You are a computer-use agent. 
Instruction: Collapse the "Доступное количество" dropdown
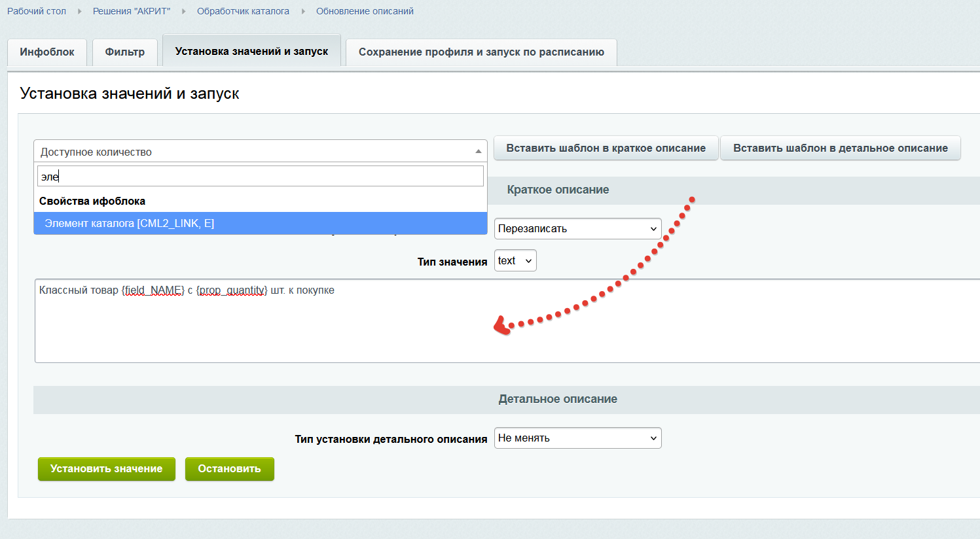tap(260, 152)
